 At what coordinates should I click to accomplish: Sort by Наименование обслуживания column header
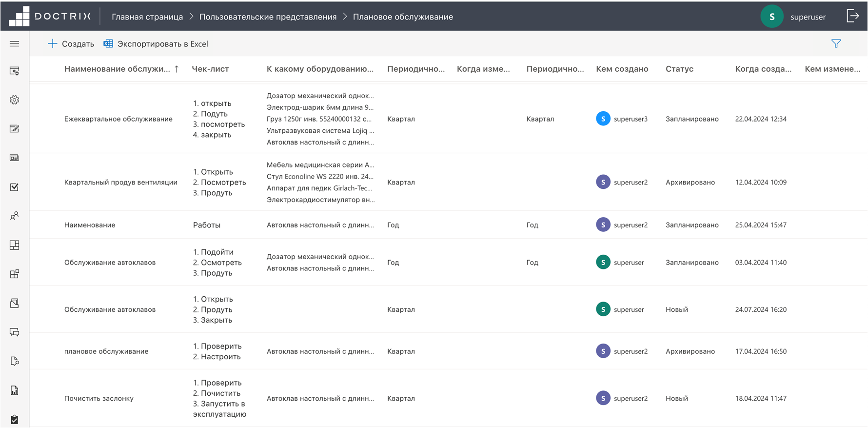[117, 69]
